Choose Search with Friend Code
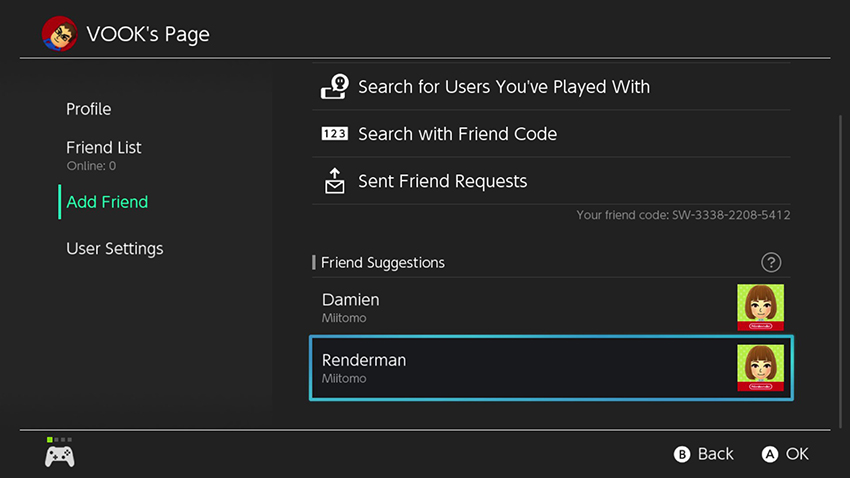The image size is (850, 478). pyautogui.click(x=458, y=134)
